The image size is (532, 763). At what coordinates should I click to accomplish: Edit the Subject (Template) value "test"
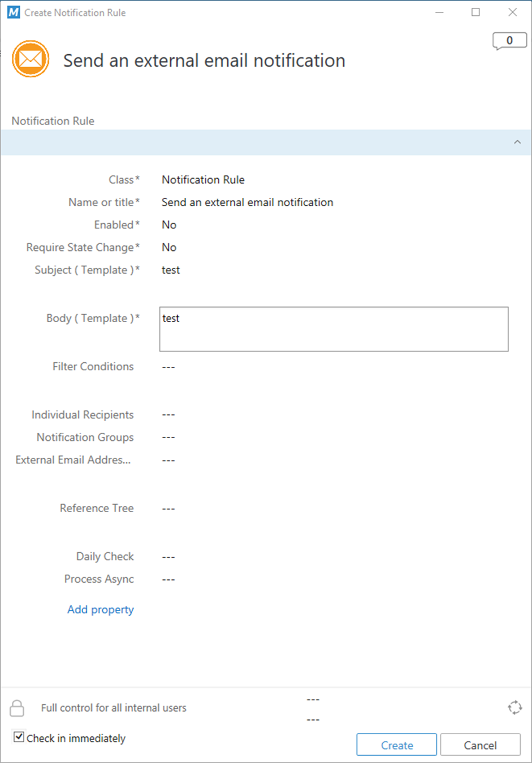tap(171, 270)
